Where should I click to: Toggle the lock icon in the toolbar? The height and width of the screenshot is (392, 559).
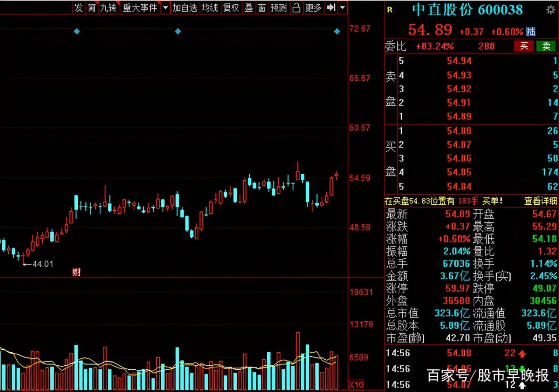[296, 7]
